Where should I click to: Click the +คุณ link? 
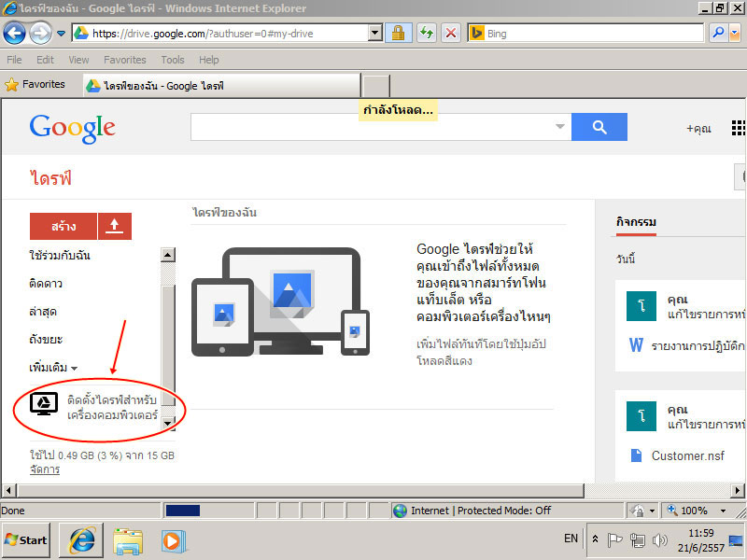point(698,129)
